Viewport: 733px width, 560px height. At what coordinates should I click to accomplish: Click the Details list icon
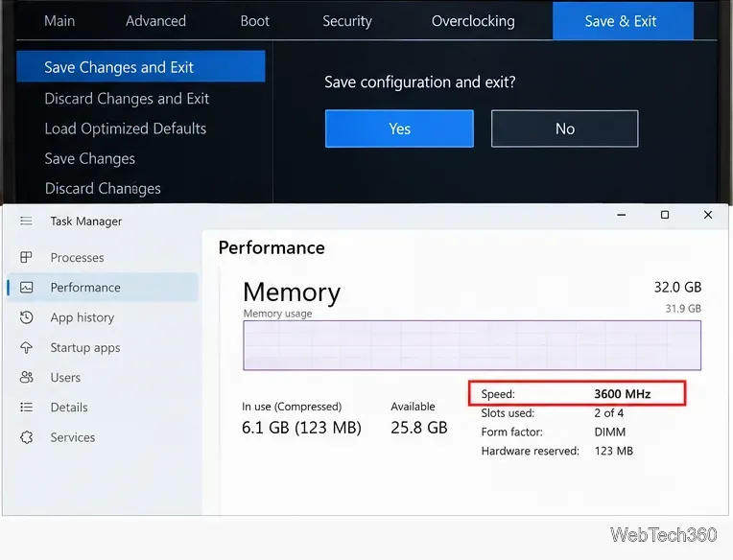click(26, 408)
